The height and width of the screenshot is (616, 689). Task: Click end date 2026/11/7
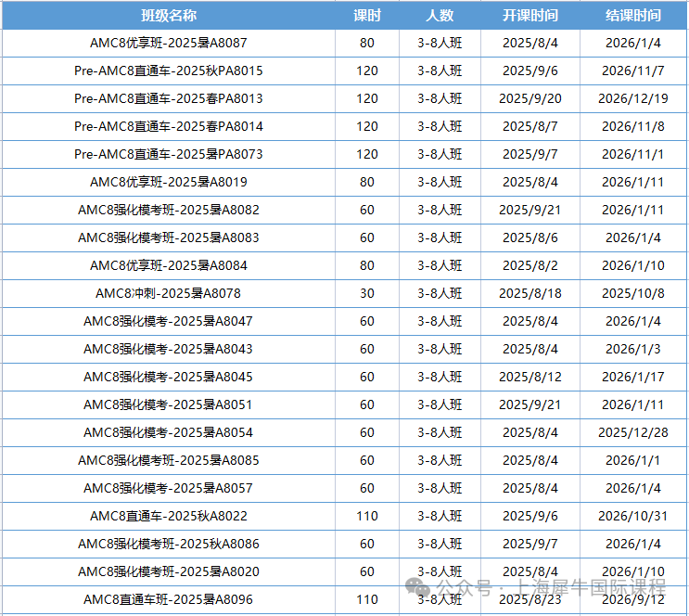[x=632, y=71]
